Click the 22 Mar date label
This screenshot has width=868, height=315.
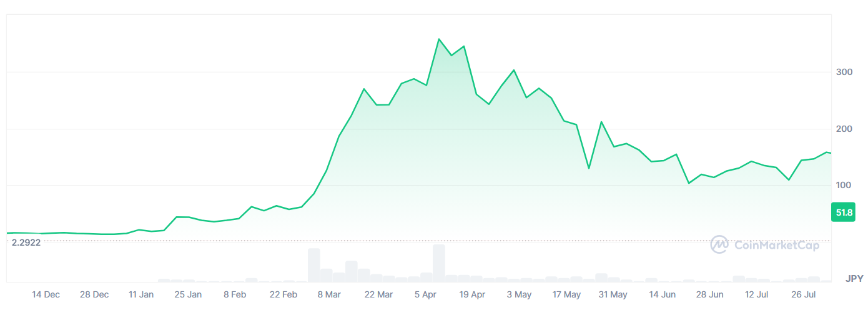click(378, 294)
